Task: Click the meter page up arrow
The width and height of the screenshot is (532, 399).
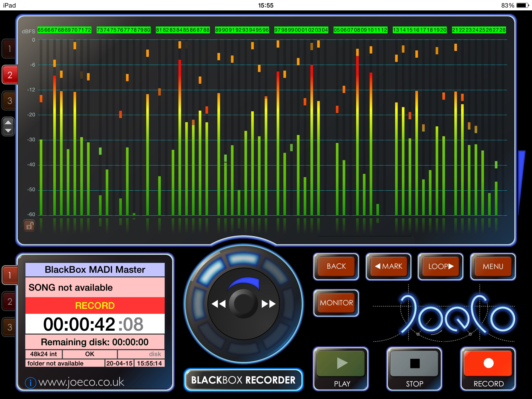Action: (x=8, y=122)
